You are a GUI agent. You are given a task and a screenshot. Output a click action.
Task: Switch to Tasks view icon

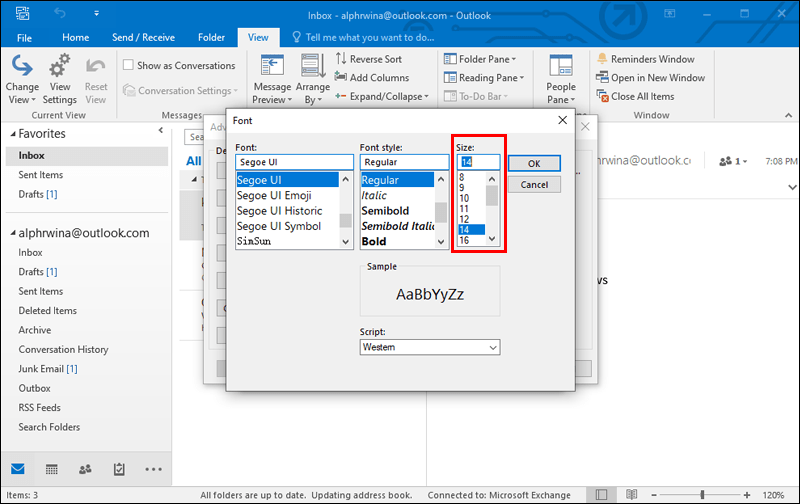(x=119, y=469)
